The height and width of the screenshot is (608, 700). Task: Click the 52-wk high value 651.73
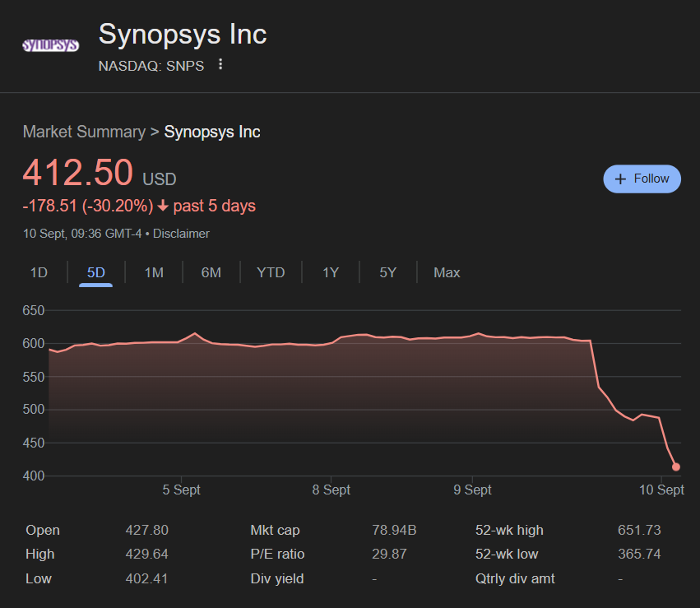pos(639,530)
